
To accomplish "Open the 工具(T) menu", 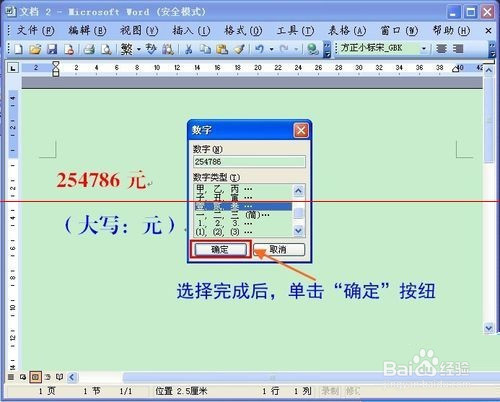I will tap(295, 31).
